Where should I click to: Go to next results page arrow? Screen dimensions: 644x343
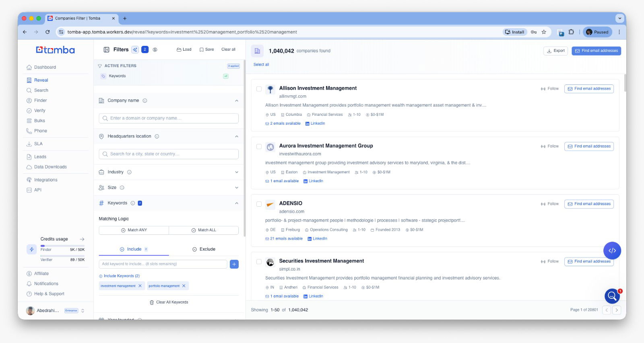tap(617, 310)
